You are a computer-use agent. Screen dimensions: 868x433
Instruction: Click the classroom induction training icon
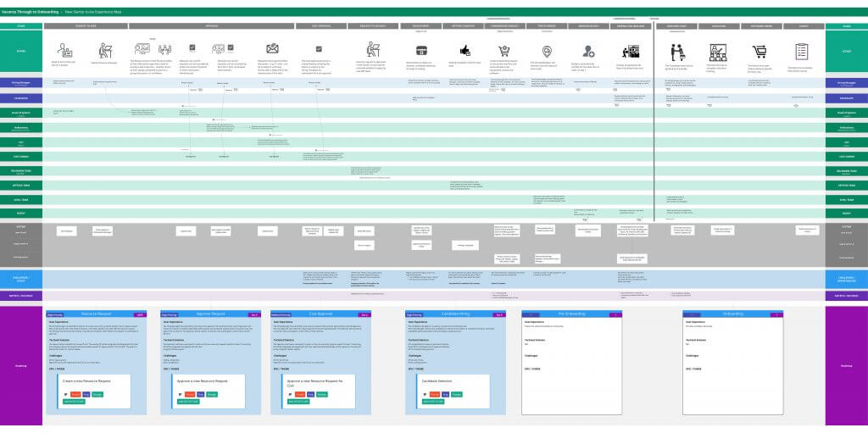click(718, 53)
